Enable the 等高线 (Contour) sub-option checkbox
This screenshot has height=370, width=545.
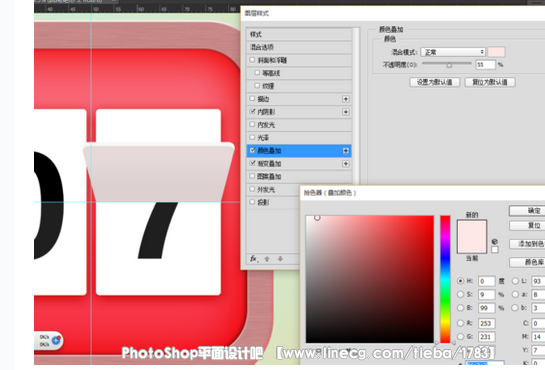point(257,73)
